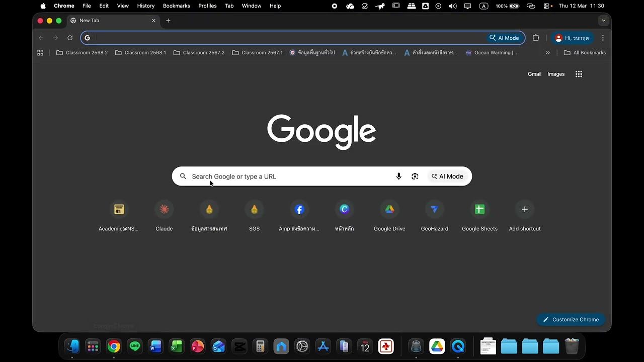Open a new tab with the plus button
The image size is (644, 362).
(x=168, y=21)
